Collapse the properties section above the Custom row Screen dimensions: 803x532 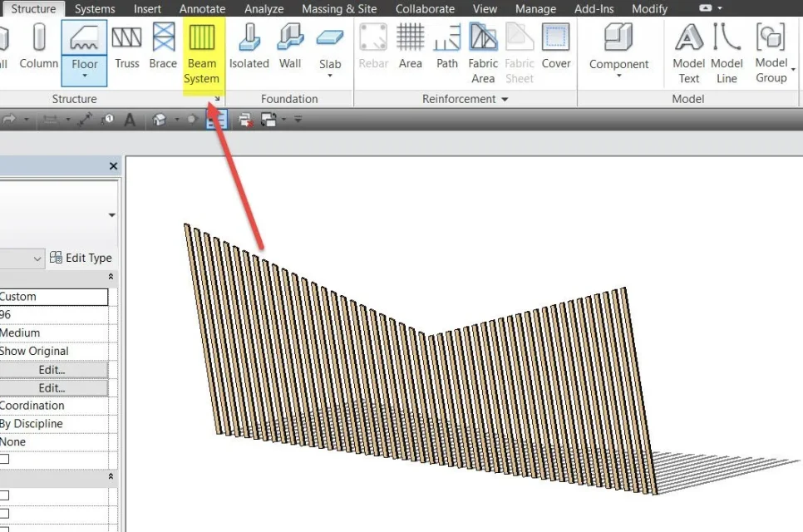click(x=111, y=277)
